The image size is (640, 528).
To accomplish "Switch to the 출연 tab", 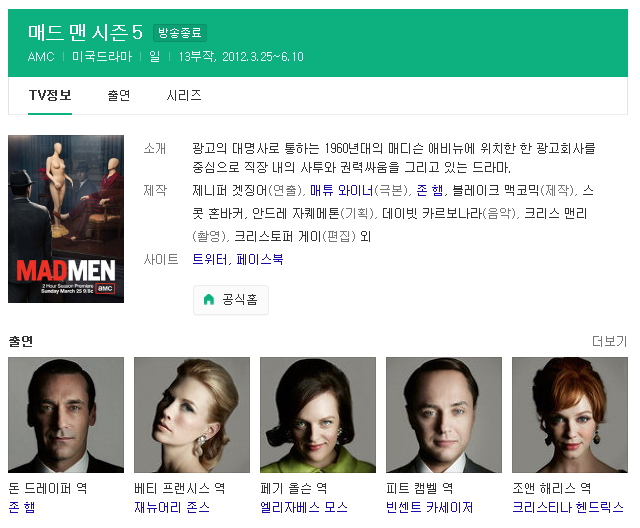I will 119,95.
